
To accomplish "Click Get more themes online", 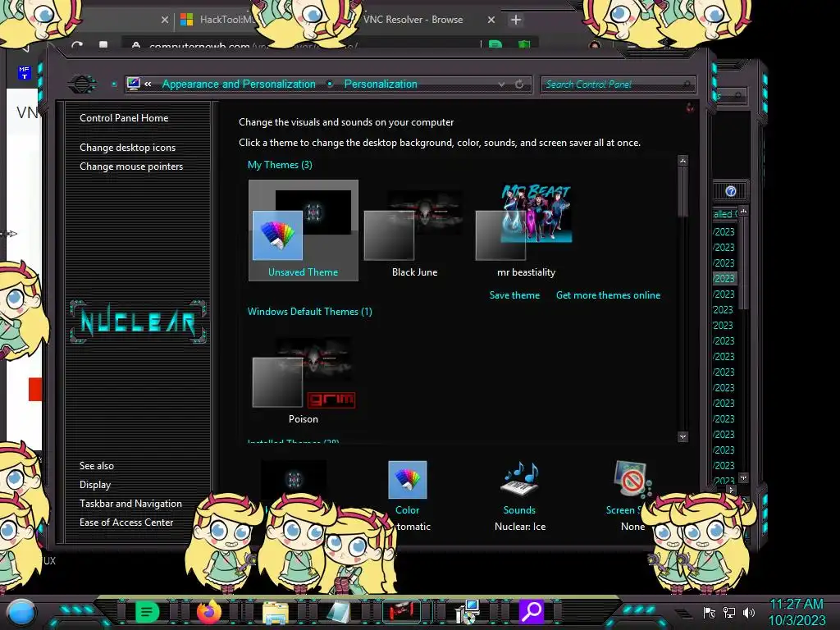I will (608, 295).
